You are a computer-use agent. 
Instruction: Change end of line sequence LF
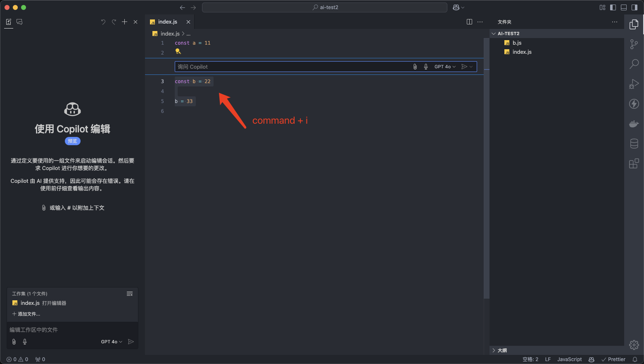[x=548, y=359]
